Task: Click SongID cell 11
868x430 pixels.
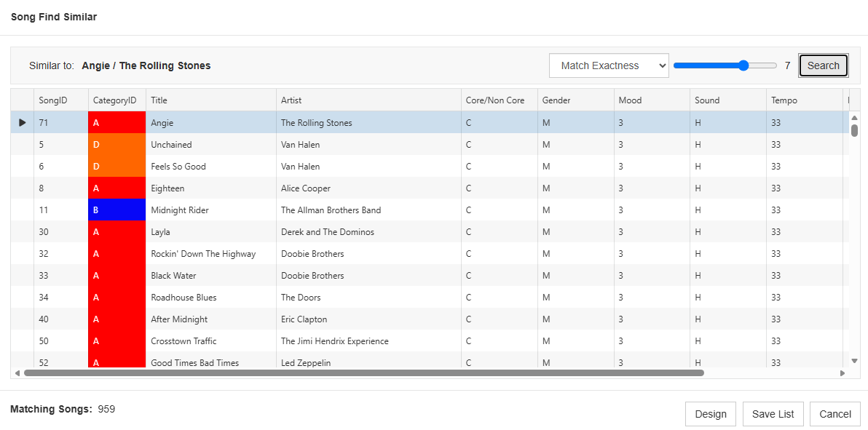Action: click(61, 210)
